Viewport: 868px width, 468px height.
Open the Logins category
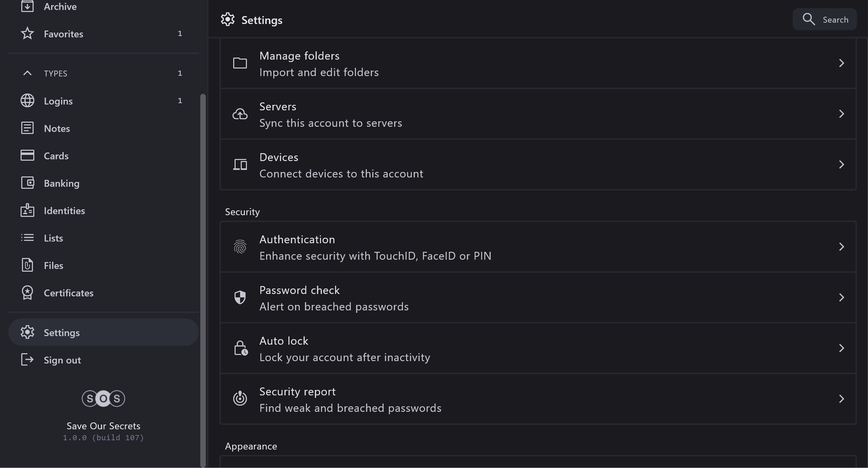58,101
